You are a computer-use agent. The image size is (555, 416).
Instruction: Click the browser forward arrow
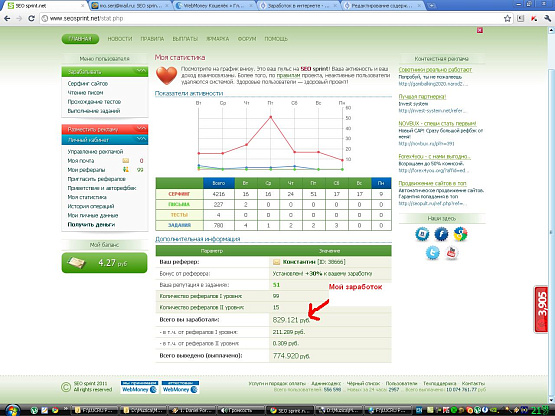tap(19, 18)
